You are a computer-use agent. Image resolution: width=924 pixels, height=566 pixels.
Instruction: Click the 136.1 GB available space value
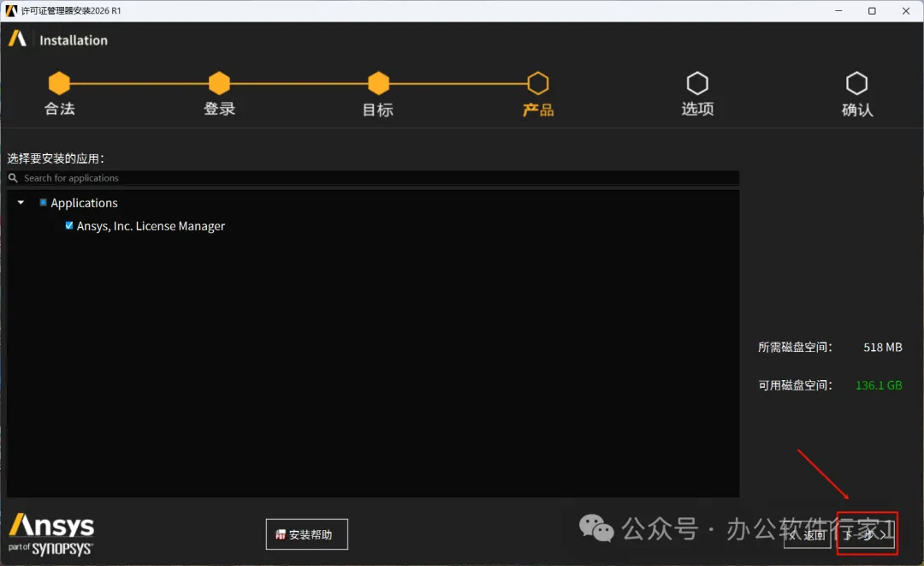pyautogui.click(x=879, y=385)
